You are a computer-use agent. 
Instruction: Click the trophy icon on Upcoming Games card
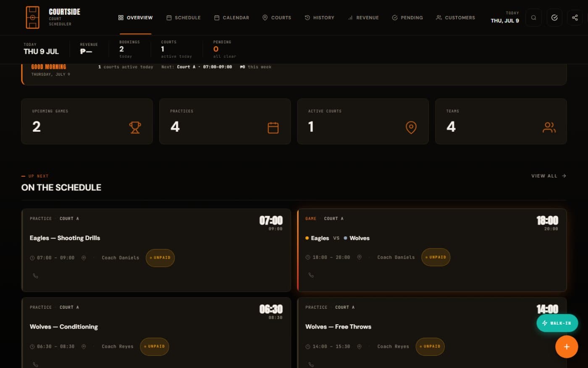click(x=135, y=127)
